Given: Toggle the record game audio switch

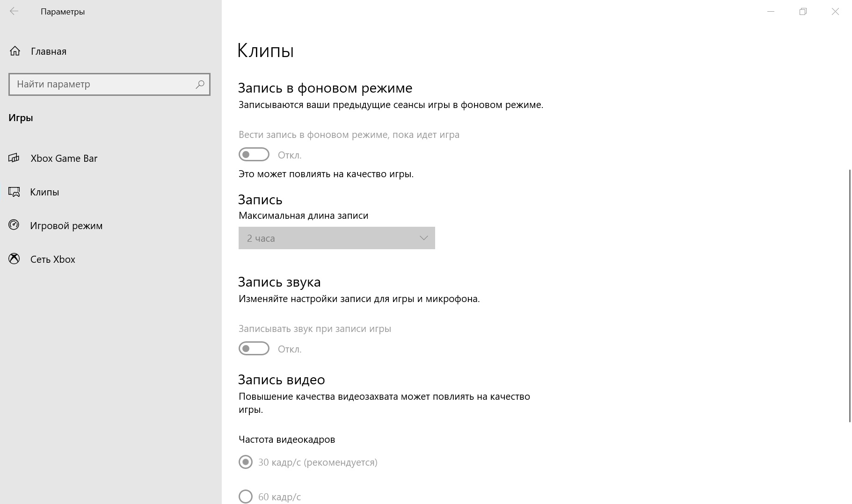Looking at the screenshot, I should click(254, 348).
